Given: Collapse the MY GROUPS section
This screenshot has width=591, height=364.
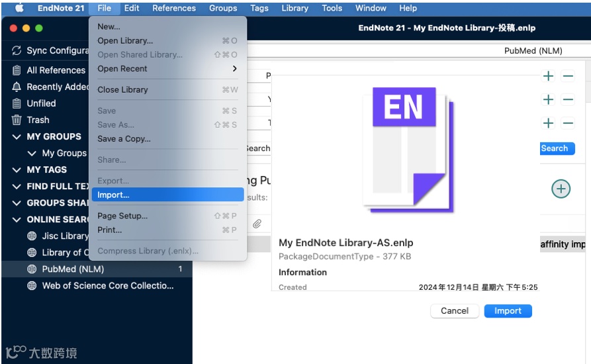Looking at the screenshot, I should click(17, 137).
